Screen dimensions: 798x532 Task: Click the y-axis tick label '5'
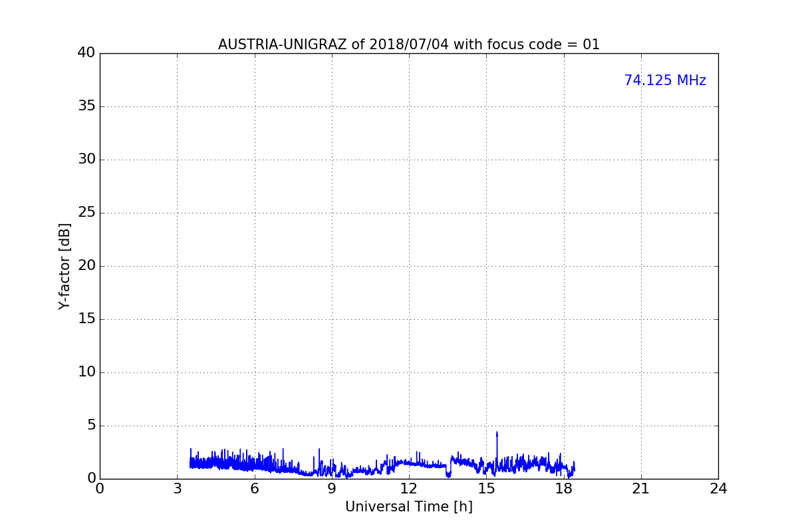point(91,426)
